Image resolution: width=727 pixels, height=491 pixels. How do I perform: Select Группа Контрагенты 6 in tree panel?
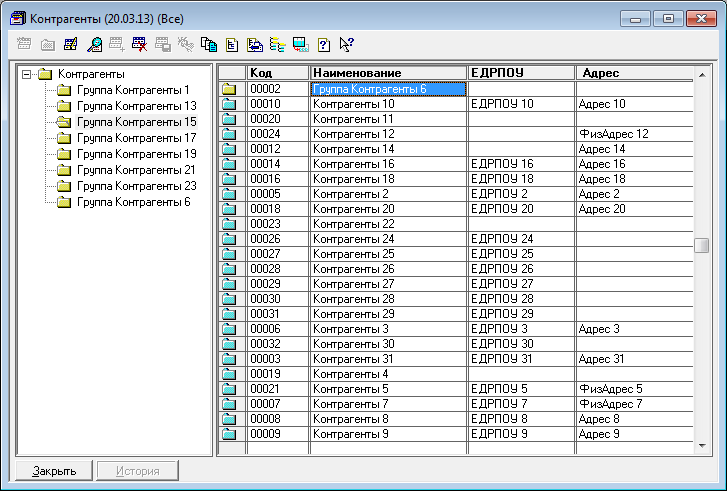tap(133, 202)
